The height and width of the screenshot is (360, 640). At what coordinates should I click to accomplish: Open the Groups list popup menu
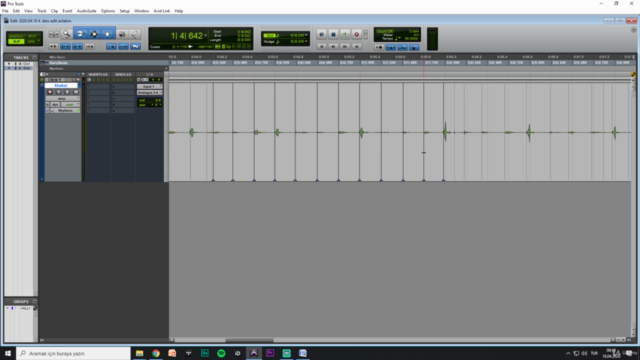(x=34, y=302)
